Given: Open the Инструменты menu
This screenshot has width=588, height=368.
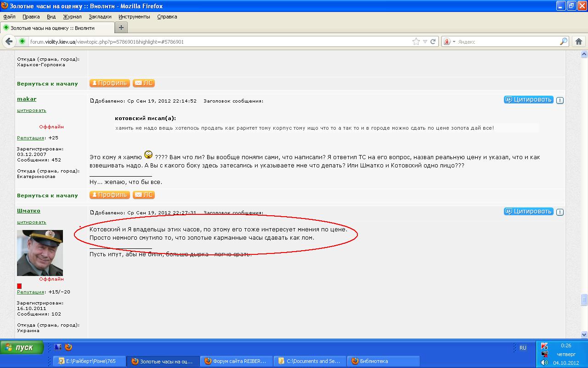Looking at the screenshot, I should click(x=134, y=17).
